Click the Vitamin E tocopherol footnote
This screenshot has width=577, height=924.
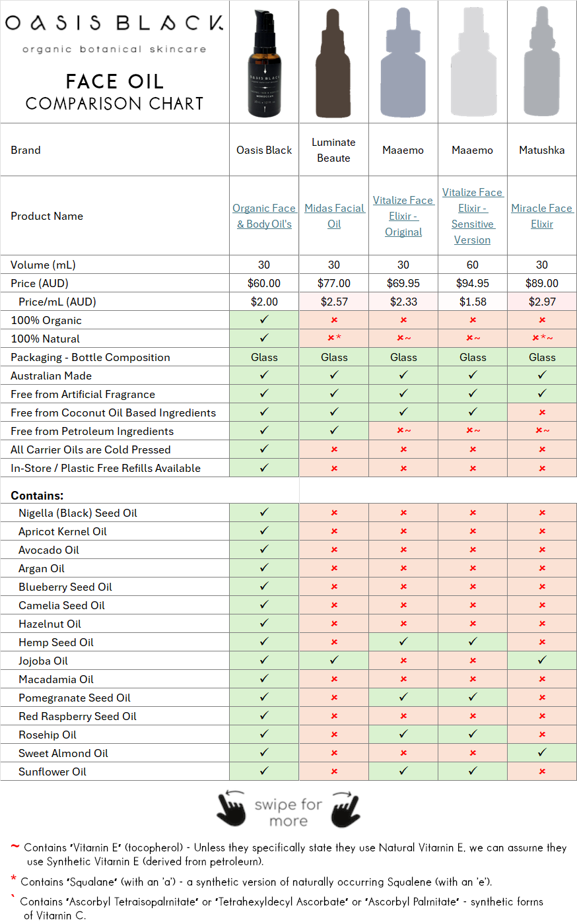(x=289, y=854)
